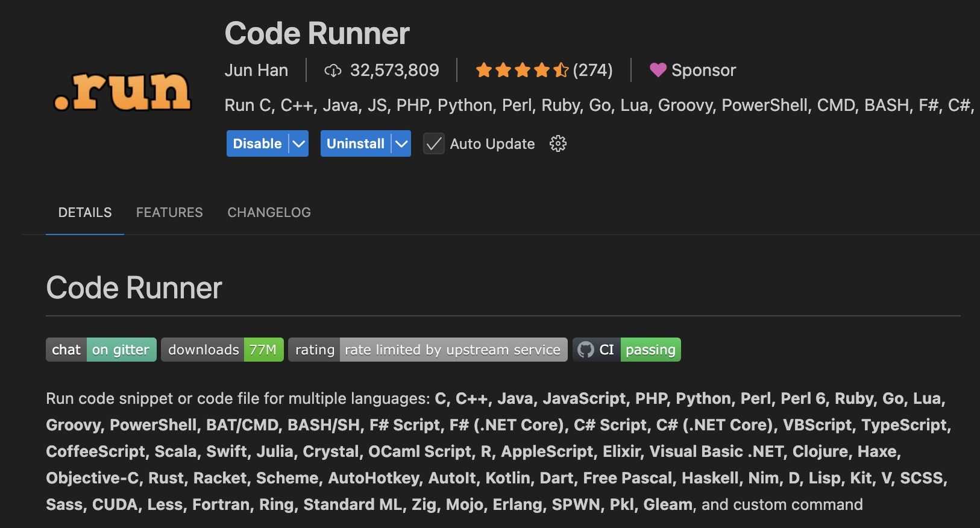Click the Code Runner readme heading

click(134, 288)
